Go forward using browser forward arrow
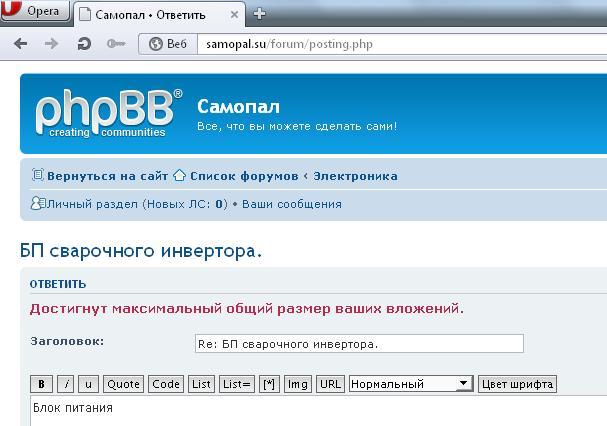Viewport: 607px width, 426px height. click(x=52, y=44)
